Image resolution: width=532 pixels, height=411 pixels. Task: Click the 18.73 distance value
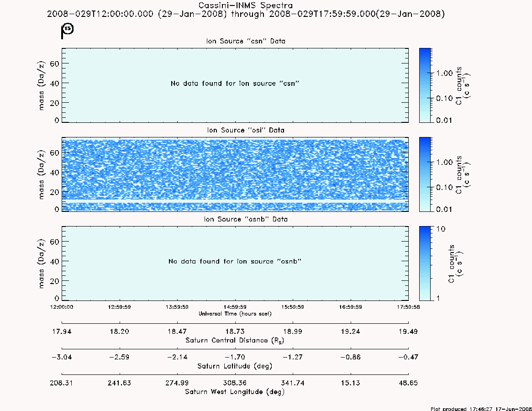tap(235, 332)
